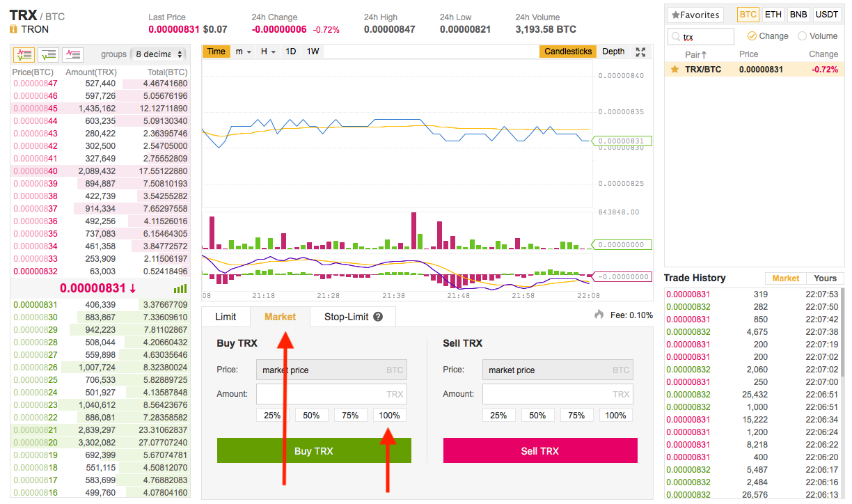Switch chart to Depth view
This screenshot has width=852, height=504.
coord(613,52)
